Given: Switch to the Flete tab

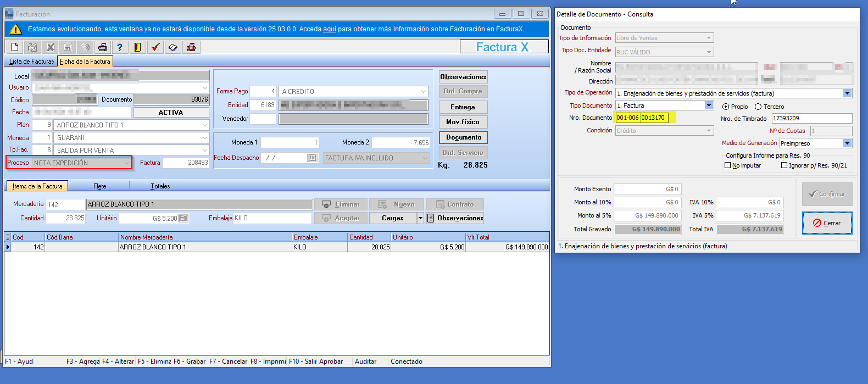Looking at the screenshot, I should (100, 186).
